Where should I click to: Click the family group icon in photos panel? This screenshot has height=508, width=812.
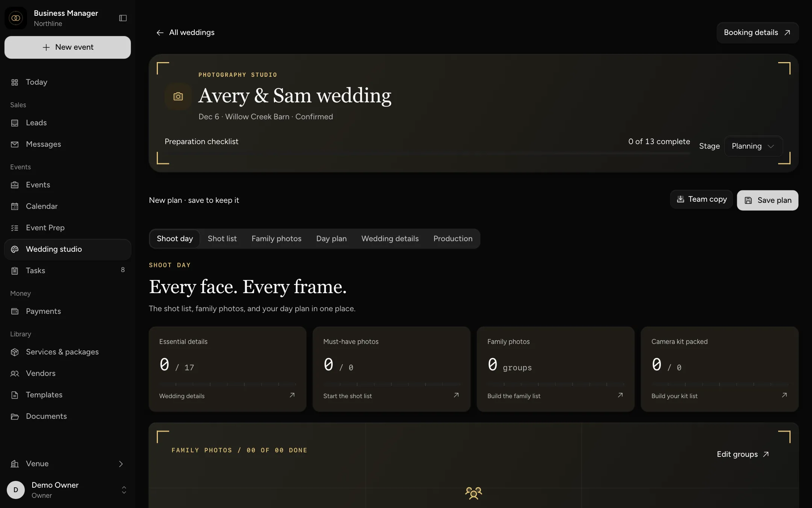click(x=474, y=493)
